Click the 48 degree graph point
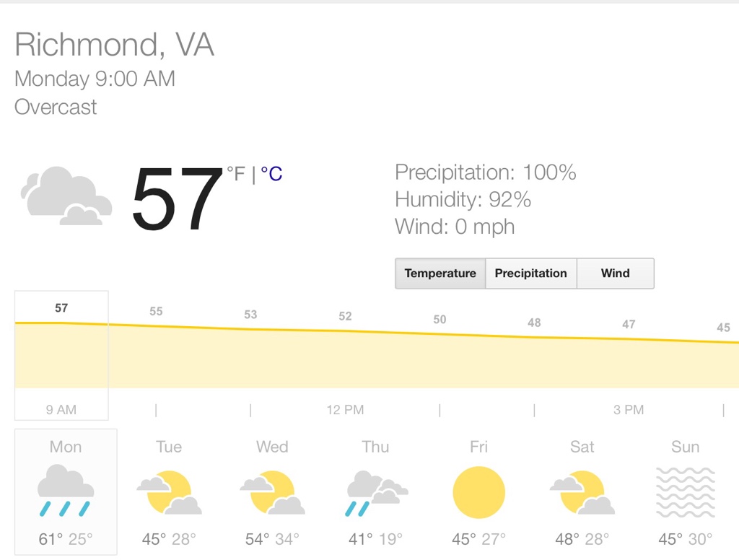 point(534,323)
